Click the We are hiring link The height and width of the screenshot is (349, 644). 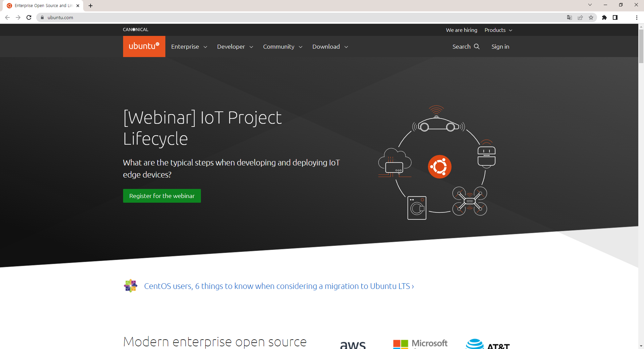462,30
